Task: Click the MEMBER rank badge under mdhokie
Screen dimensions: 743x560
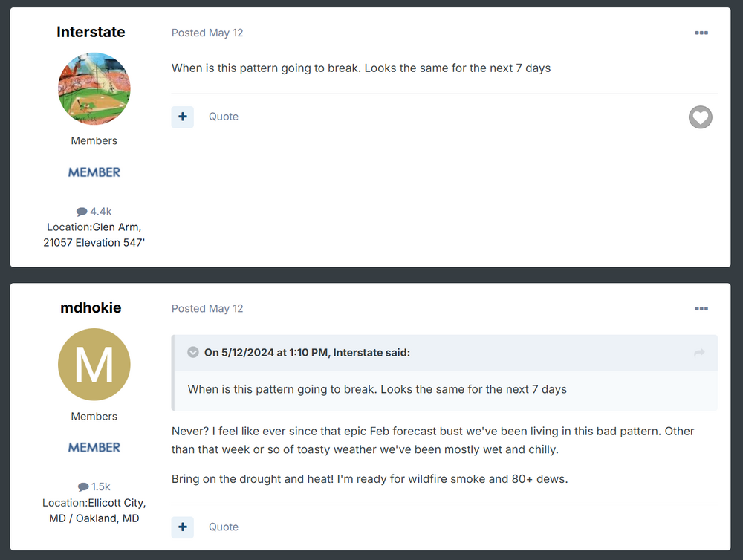Action: pyautogui.click(x=94, y=447)
